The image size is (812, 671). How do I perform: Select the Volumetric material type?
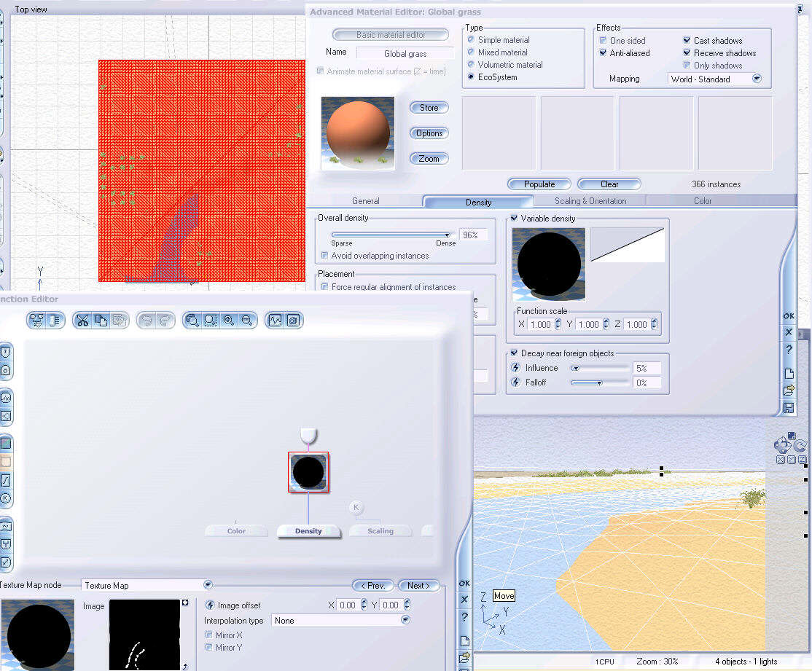[471, 65]
